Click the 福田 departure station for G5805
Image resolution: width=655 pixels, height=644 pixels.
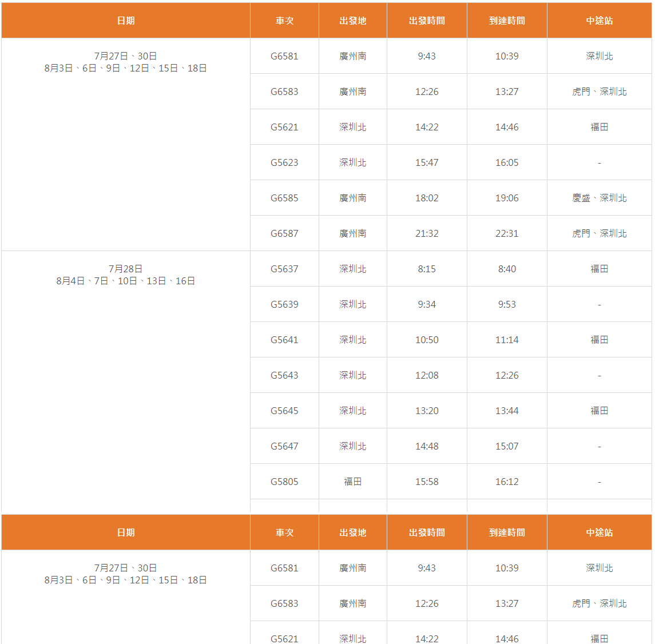pos(352,482)
